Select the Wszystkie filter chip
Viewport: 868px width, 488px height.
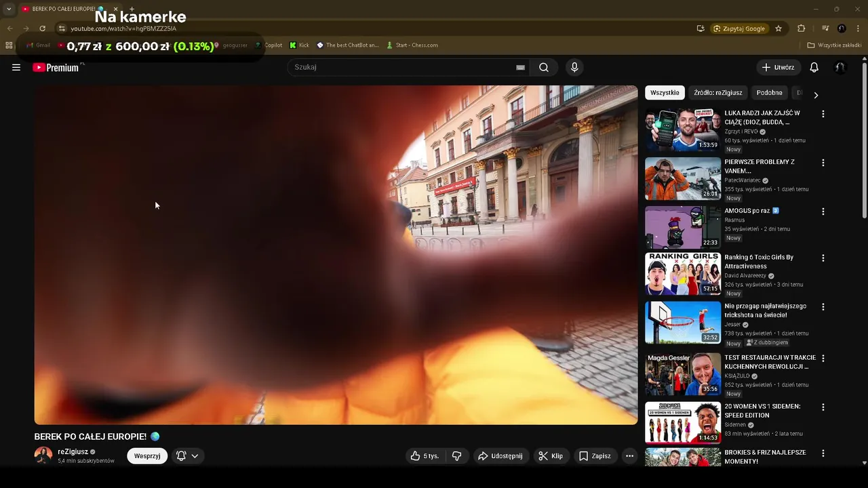(665, 93)
